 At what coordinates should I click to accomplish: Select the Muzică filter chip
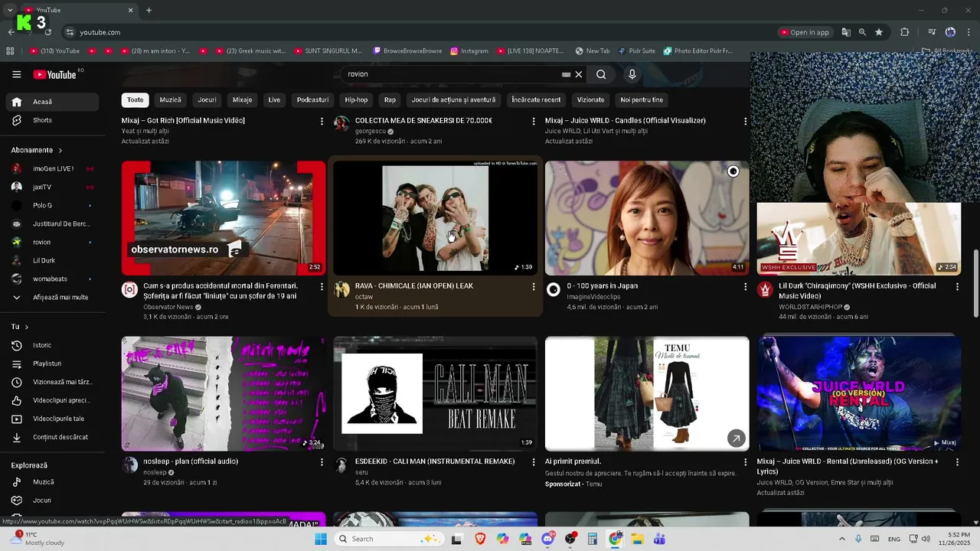[x=170, y=100]
